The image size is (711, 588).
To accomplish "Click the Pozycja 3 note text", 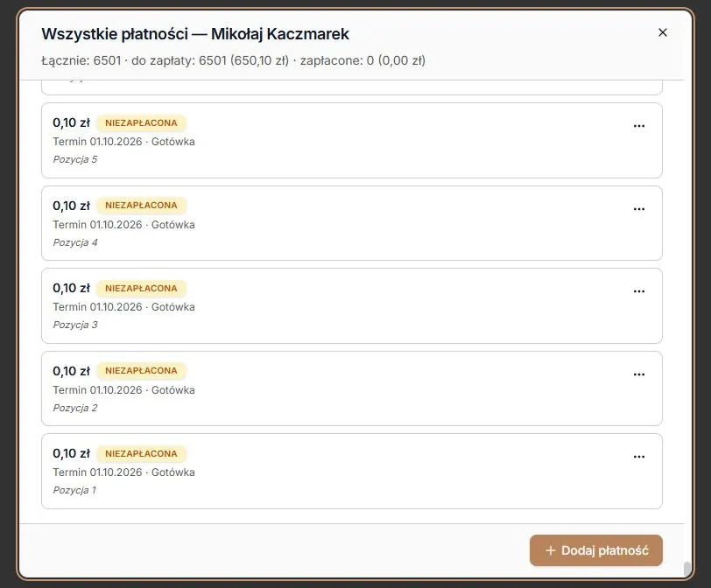I will click(x=74, y=325).
